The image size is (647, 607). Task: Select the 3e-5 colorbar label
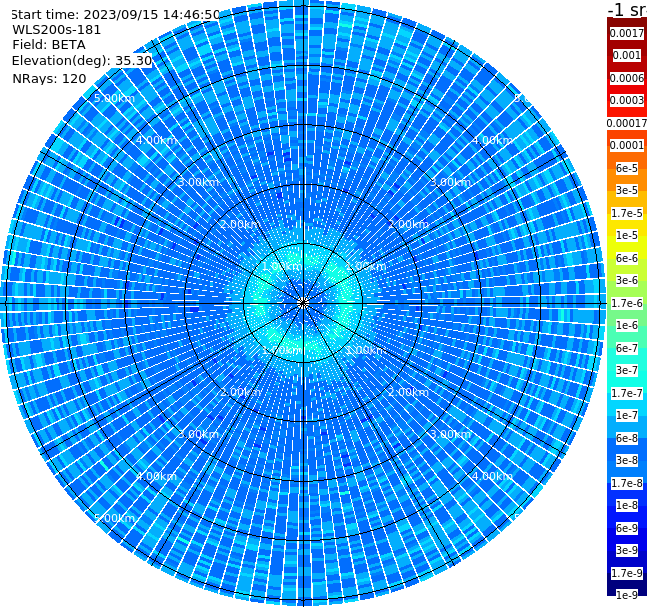[627, 190]
